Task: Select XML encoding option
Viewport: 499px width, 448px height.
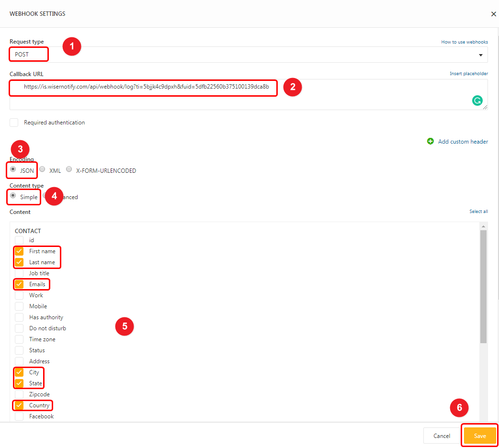Action: 42,169
